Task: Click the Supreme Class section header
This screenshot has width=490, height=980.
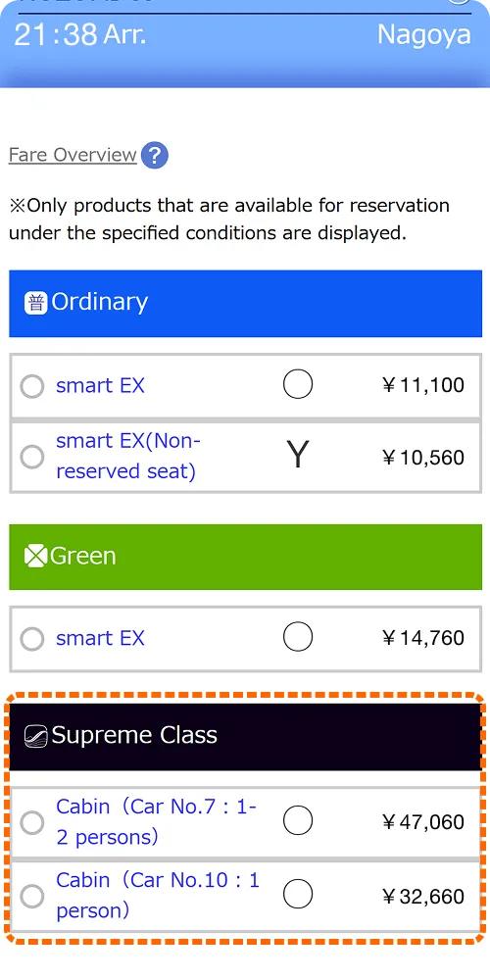Action: point(246,736)
